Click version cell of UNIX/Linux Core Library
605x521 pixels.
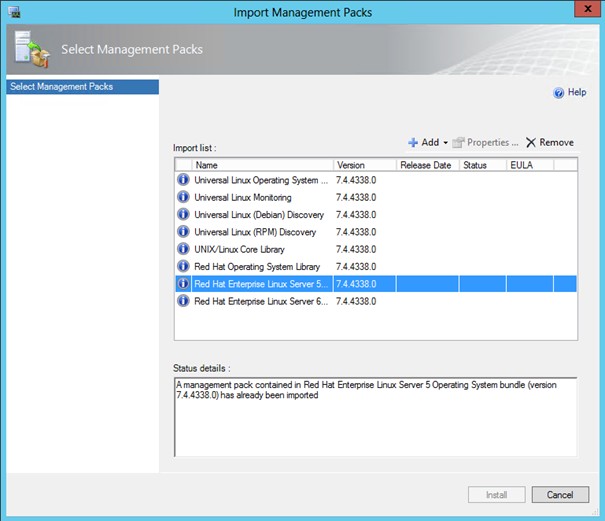pos(356,249)
